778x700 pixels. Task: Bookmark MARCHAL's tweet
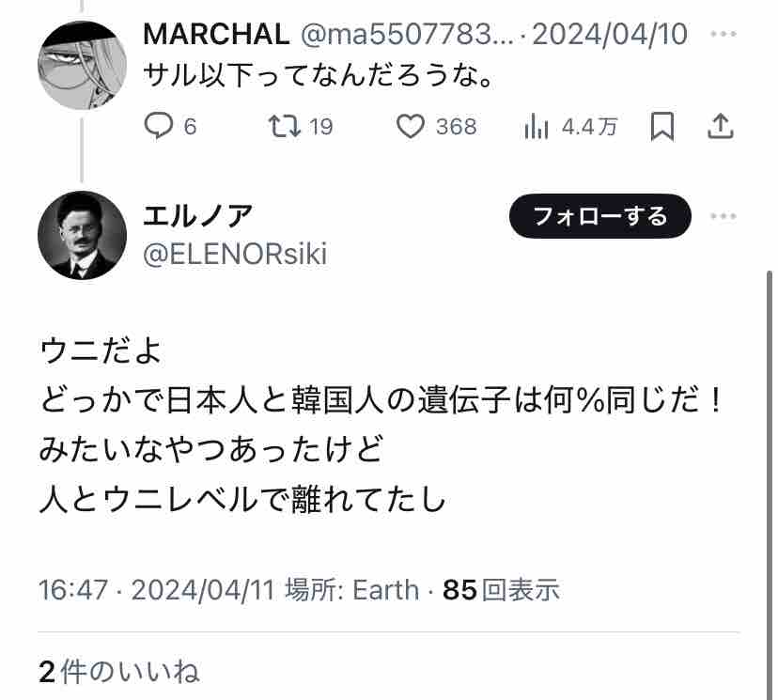pyautogui.click(x=662, y=127)
